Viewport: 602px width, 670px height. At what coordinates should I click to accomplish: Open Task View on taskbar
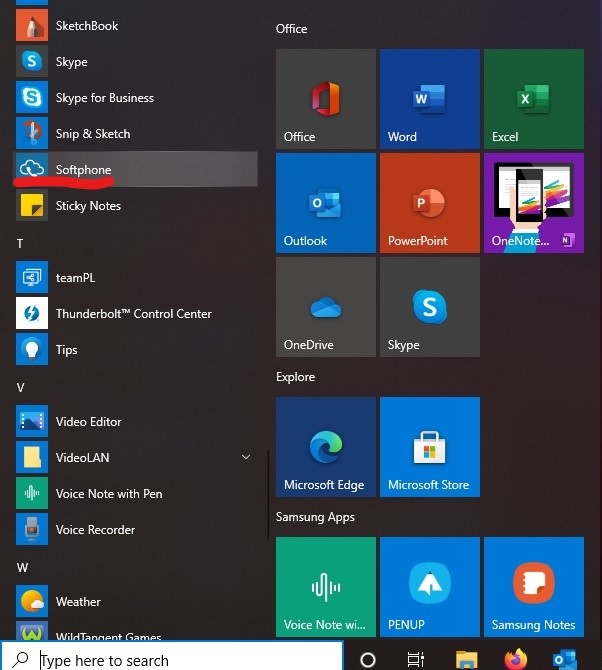(x=416, y=660)
